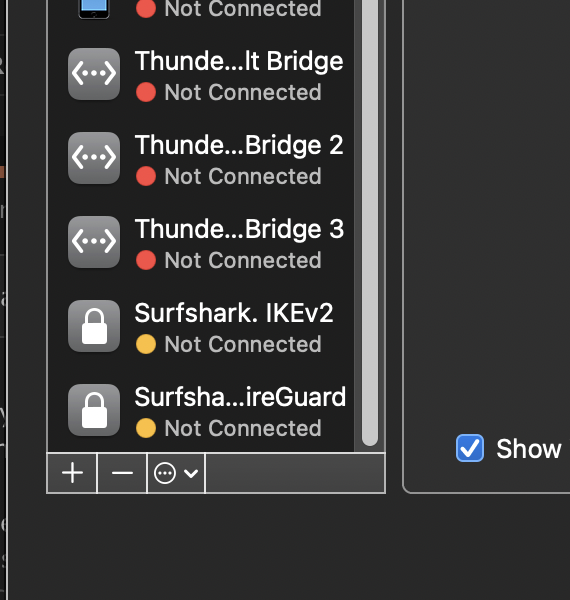The image size is (570, 600).
Task: Click the Thunderbolt Bridge 3 icon
Action: (94, 242)
